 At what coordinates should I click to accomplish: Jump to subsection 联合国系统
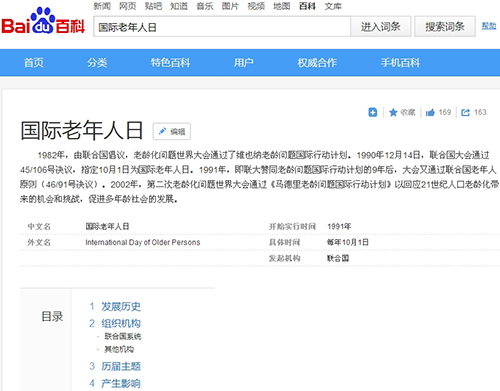pos(123,336)
